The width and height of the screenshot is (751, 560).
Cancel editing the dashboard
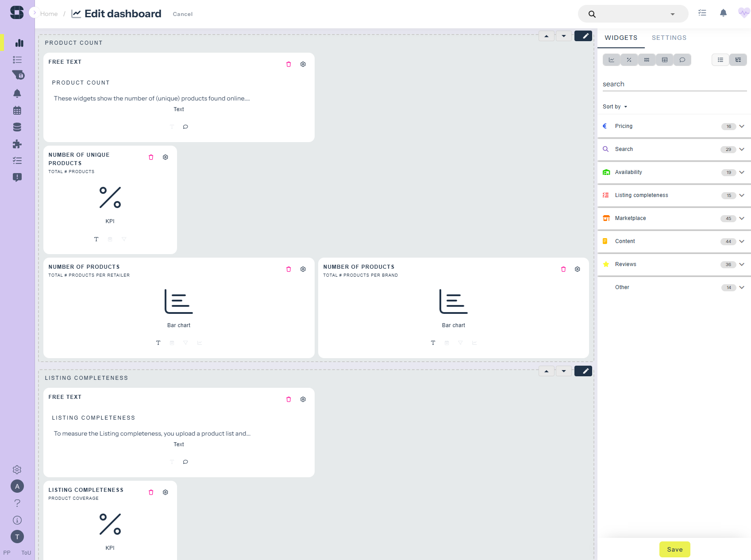coord(182,14)
